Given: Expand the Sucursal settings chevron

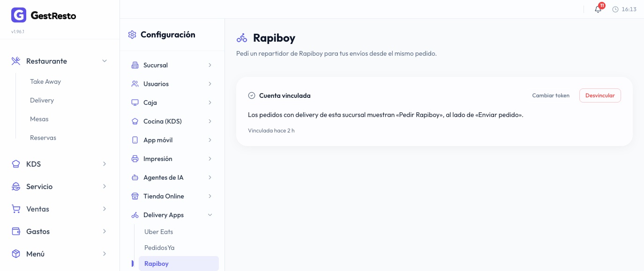Looking at the screenshot, I should 210,65.
